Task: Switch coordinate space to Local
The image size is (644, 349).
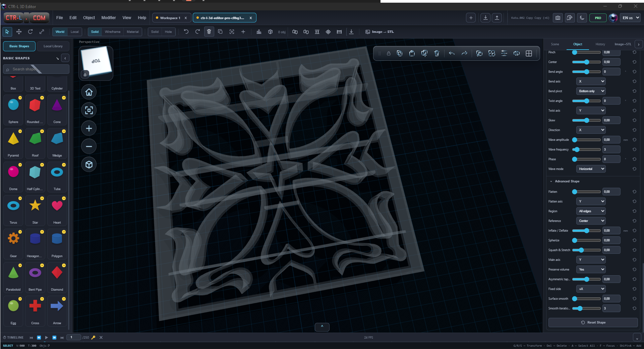Action: tap(74, 32)
